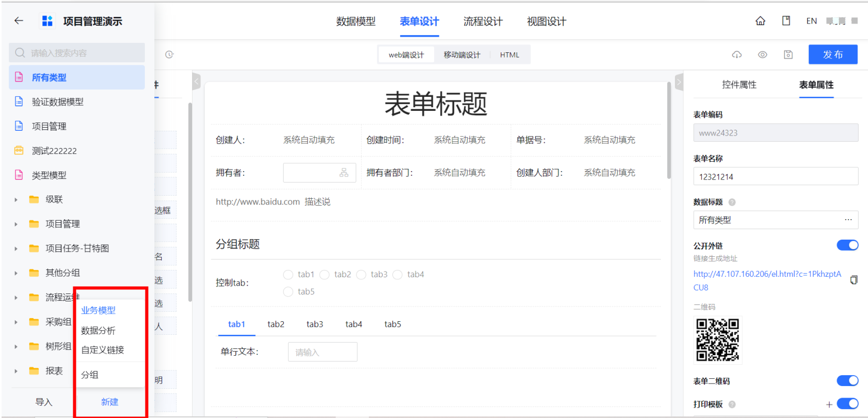Click the 报表 folder icon
This screenshot has height=418, width=868.
point(34,370)
